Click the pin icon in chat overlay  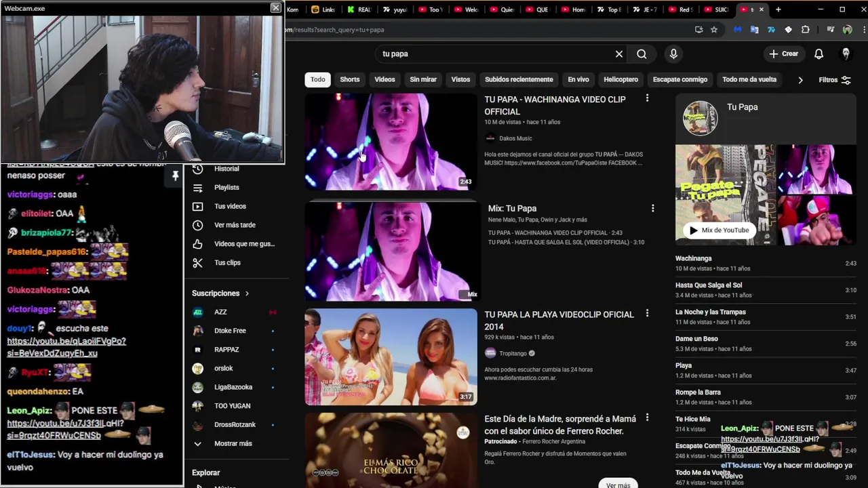pyautogui.click(x=175, y=176)
